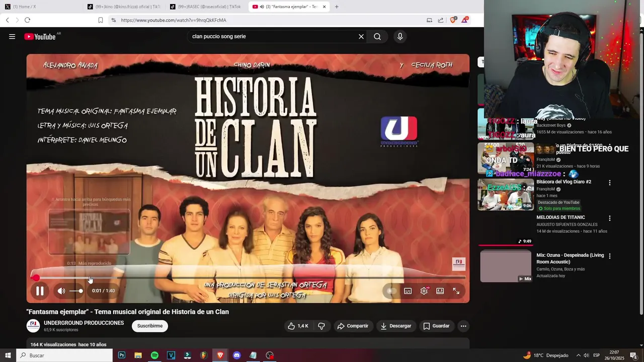
Task: Open Brave Shields lion icon
Action: click(453, 20)
